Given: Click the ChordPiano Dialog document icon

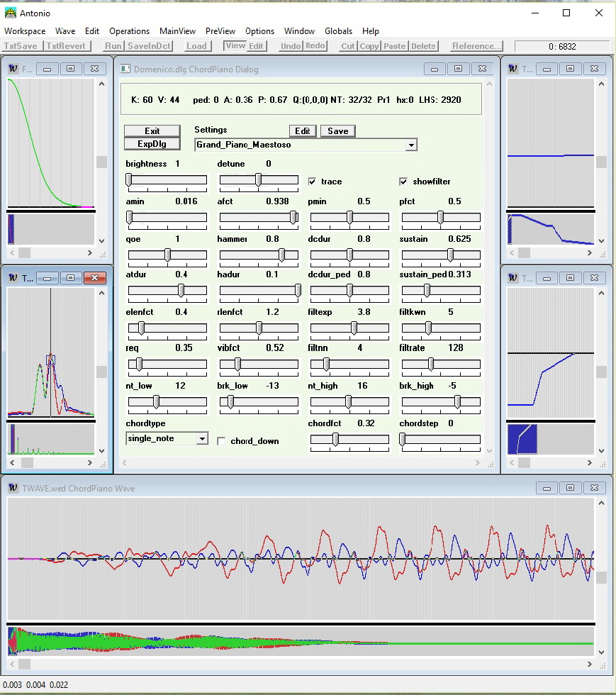Looking at the screenshot, I should point(126,69).
